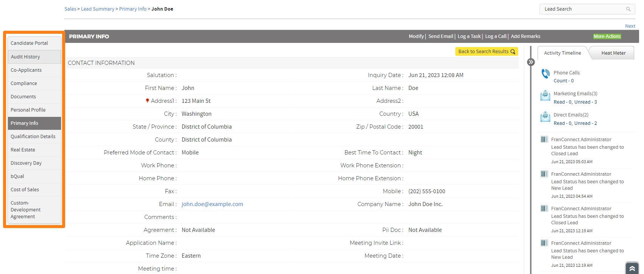The image size is (644, 274).
Task: Collapse the activity panel with double-arrow icon
Action: [x=531, y=62]
